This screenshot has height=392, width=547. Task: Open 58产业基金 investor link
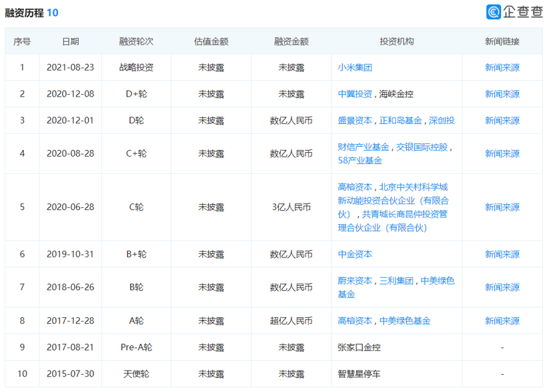(360, 161)
